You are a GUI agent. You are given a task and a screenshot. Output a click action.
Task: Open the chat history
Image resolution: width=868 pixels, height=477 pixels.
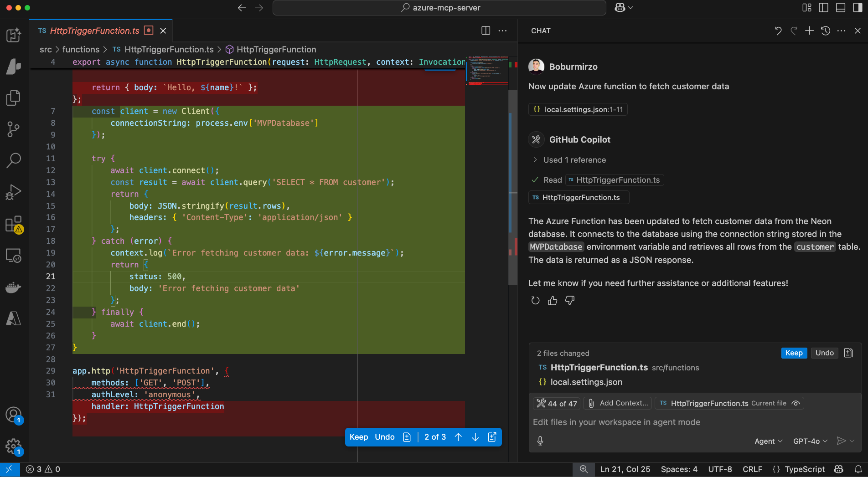pos(825,31)
